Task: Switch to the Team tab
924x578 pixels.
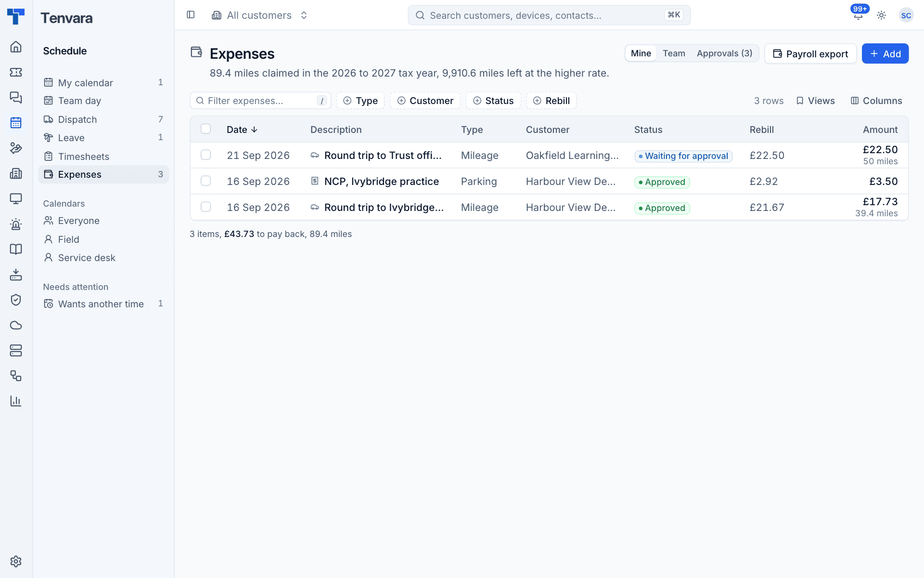Action: click(674, 53)
